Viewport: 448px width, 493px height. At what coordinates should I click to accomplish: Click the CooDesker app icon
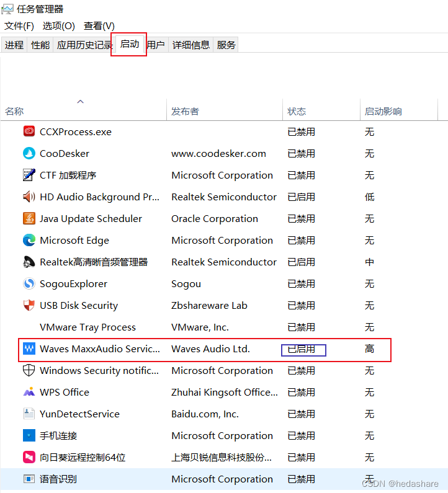point(29,153)
